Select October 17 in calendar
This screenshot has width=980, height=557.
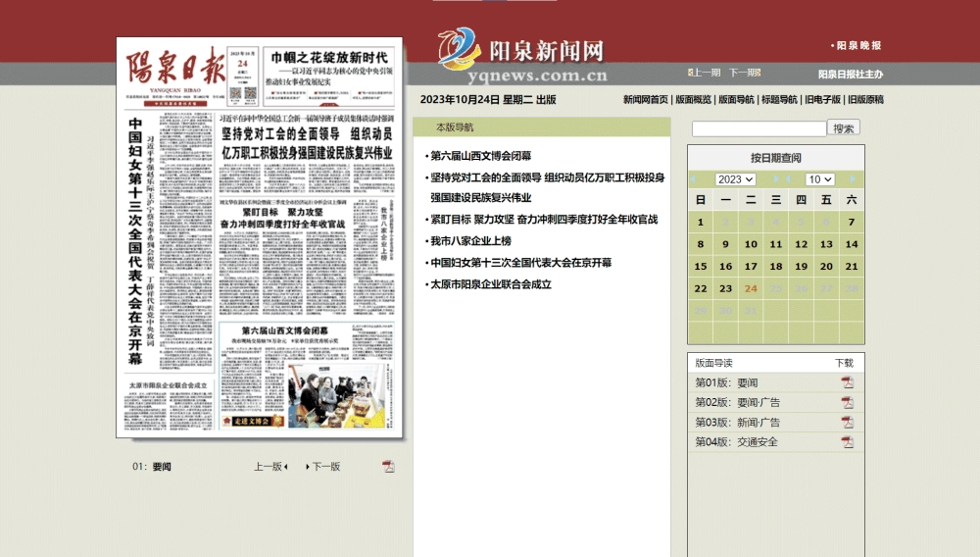(x=751, y=267)
